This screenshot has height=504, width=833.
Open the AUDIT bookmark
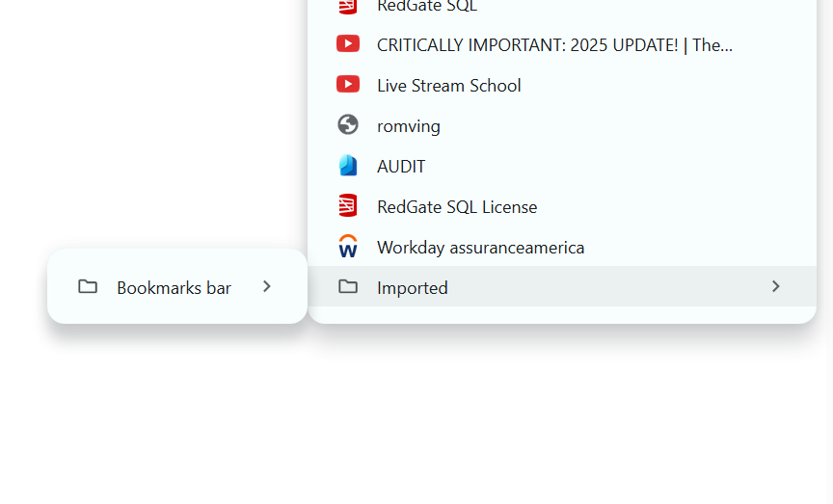tap(562, 166)
